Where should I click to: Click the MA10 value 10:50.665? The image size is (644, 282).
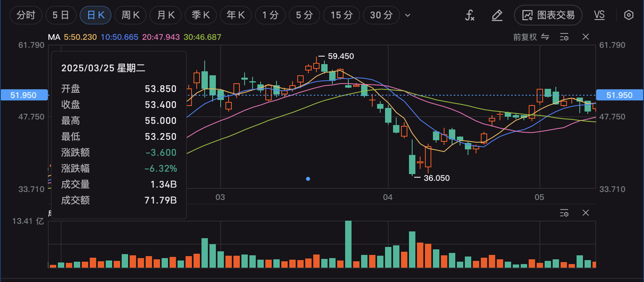(x=119, y=37)
